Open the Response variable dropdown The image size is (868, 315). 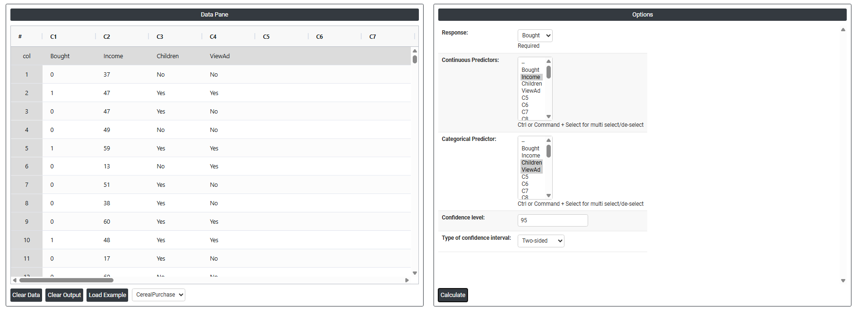click(x=535, y=35)
